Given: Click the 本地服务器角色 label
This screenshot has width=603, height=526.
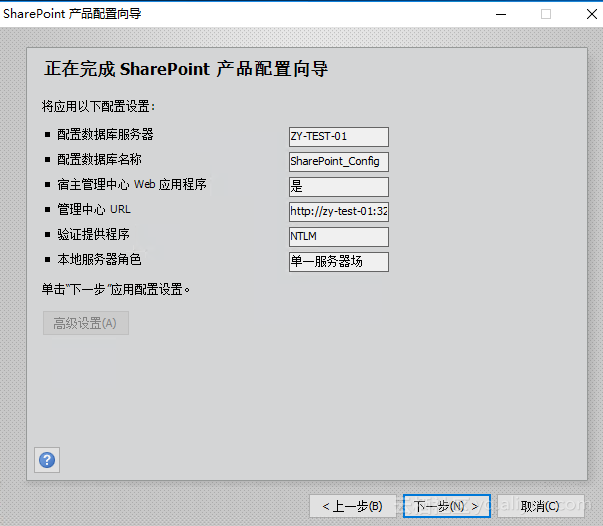Looking at the screenshot, I should click(x=99, y=260).
